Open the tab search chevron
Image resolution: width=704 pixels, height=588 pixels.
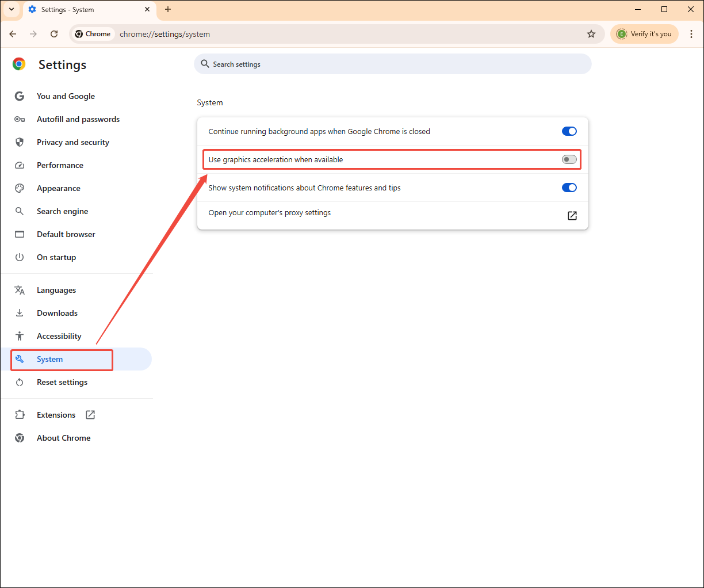(x=11, y=9)
